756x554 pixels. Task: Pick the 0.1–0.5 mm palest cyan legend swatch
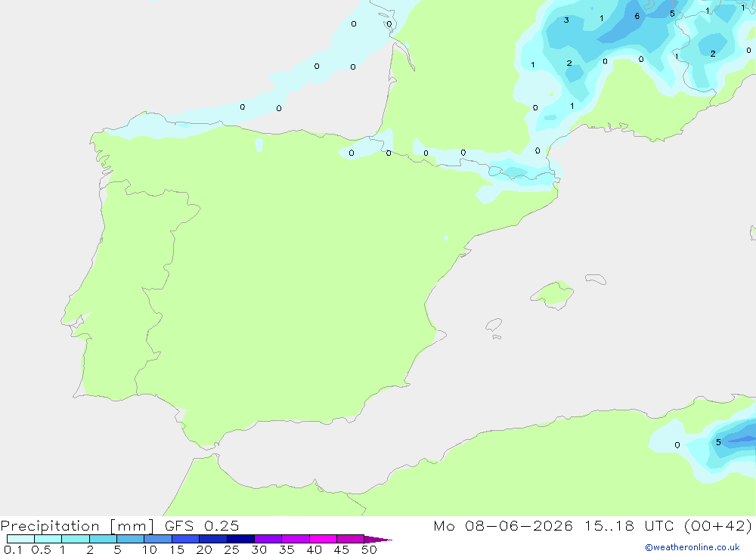point(20,539)
